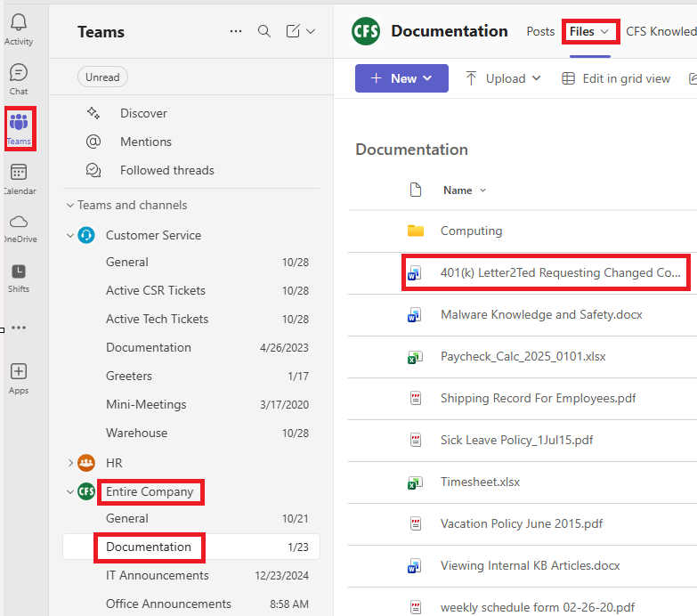Click the search icon in Teams panel
Image resolution: width=697 pixels, height=616 pixels.
pyautogui.click(x=264, y=31)
